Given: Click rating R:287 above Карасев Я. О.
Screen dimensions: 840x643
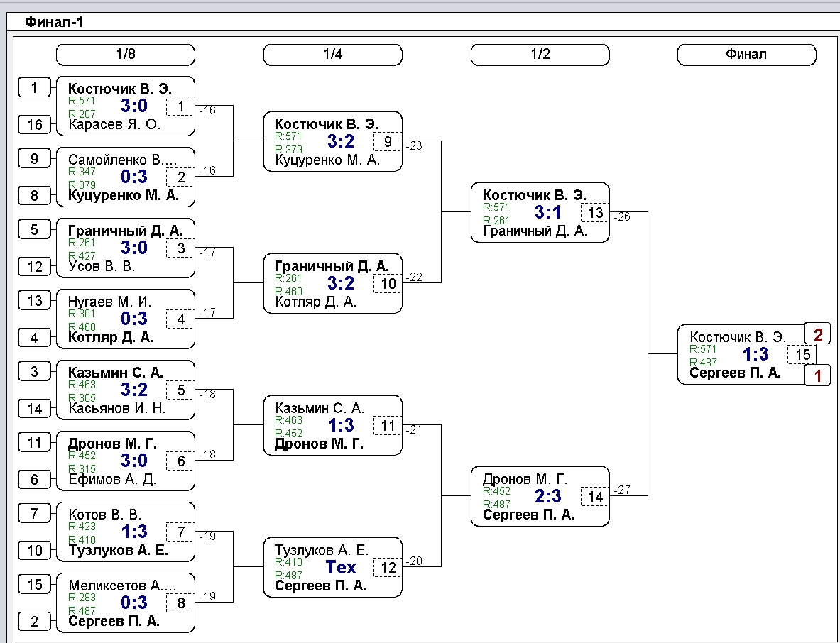Looking at the screenshot, I should pos(82,114).
